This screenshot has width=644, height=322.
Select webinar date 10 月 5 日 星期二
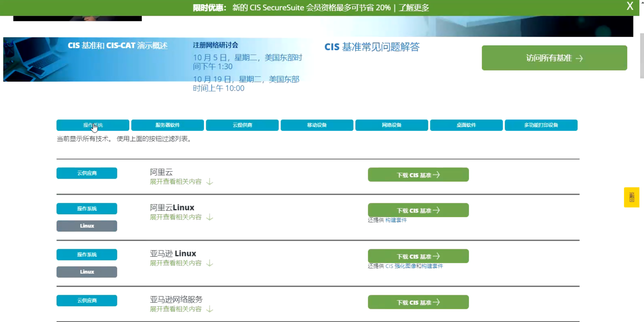coord(248,62)
